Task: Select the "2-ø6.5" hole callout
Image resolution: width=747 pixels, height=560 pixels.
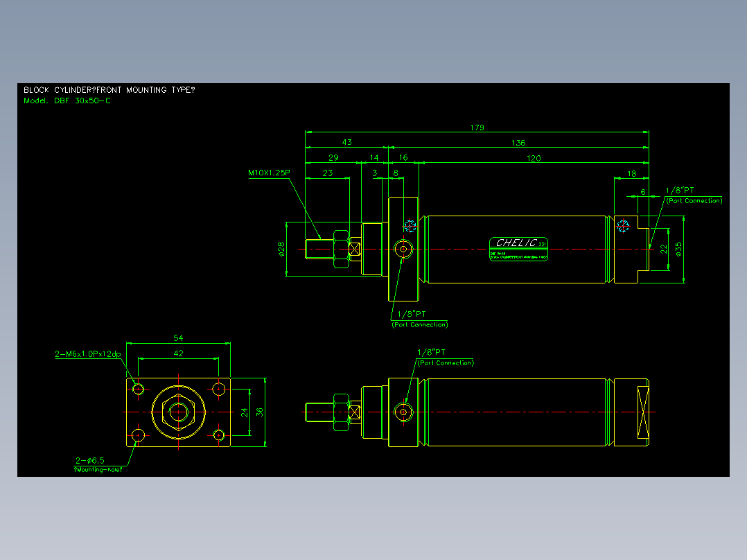Action: [90, 460]
